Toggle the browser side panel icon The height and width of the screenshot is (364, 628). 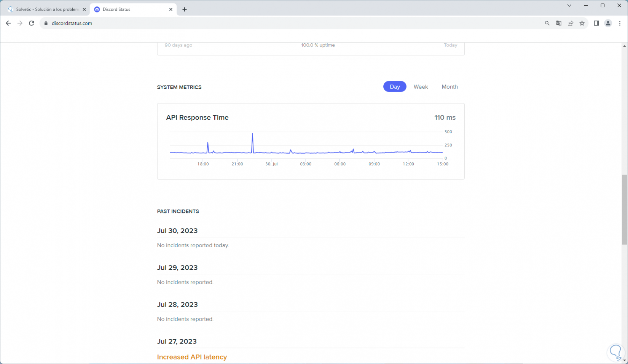[x=596, y=23]
